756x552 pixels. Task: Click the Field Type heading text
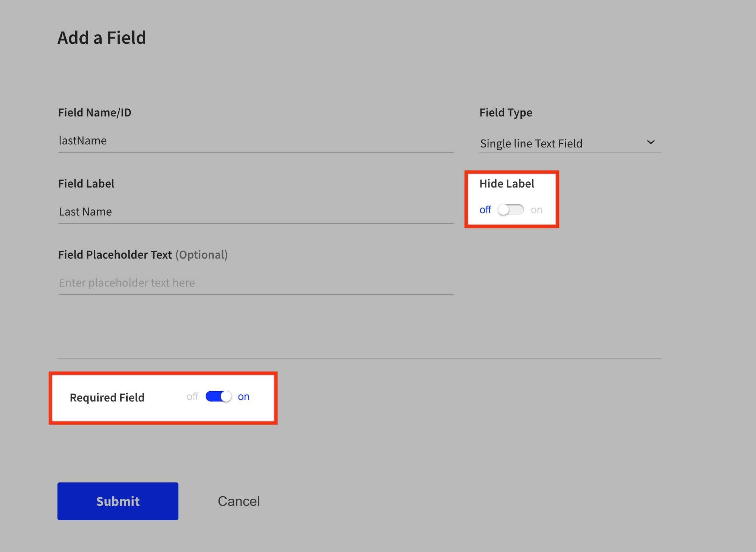[x=506, y=113]
